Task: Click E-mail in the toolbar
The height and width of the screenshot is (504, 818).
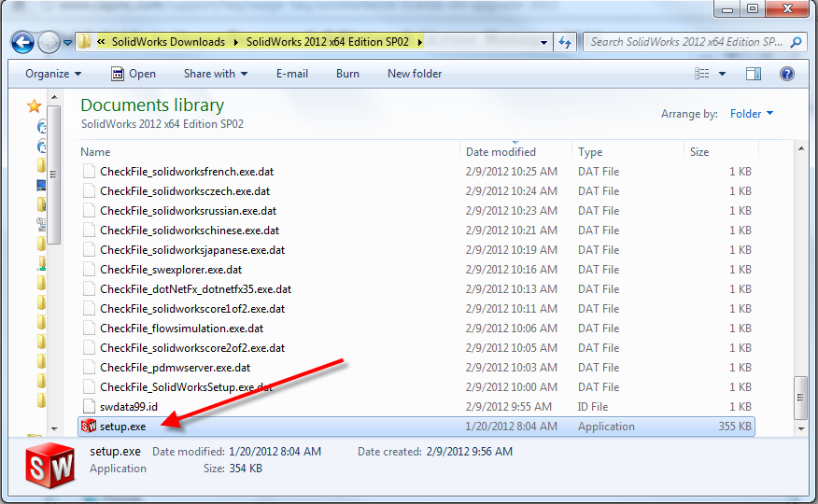Action: point(292,74)
